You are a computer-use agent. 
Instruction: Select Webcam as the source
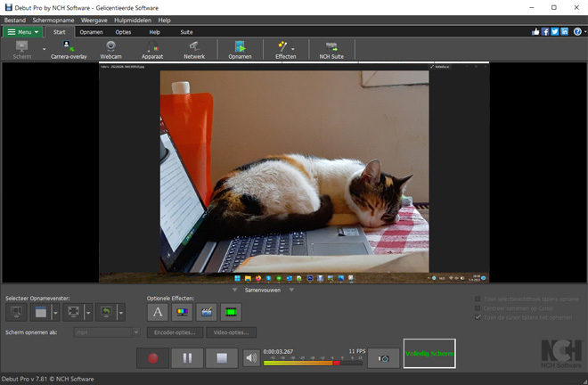(110, 50)
